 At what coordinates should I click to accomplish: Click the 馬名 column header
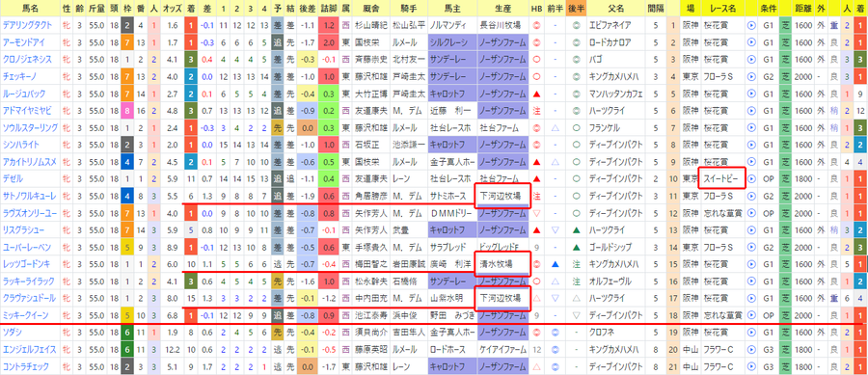point(30,9)
